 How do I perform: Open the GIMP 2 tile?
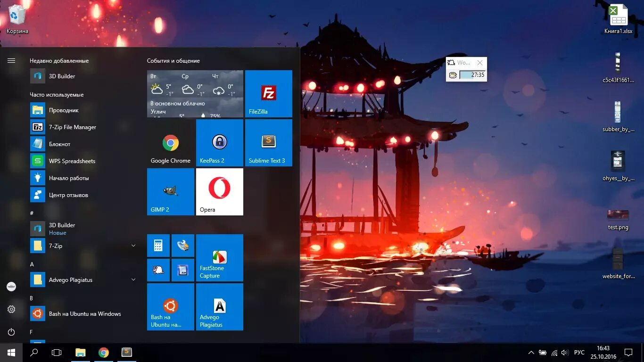[x=171, y=192]
